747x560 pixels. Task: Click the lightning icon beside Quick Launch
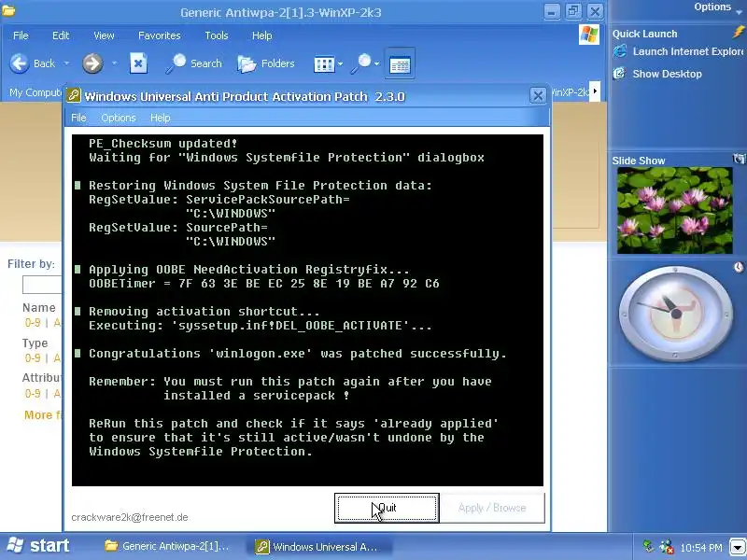pyautogui.click(x=739, y=32)
